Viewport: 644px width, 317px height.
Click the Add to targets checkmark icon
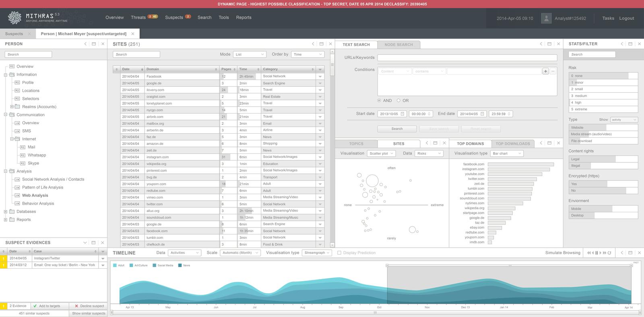35,306
